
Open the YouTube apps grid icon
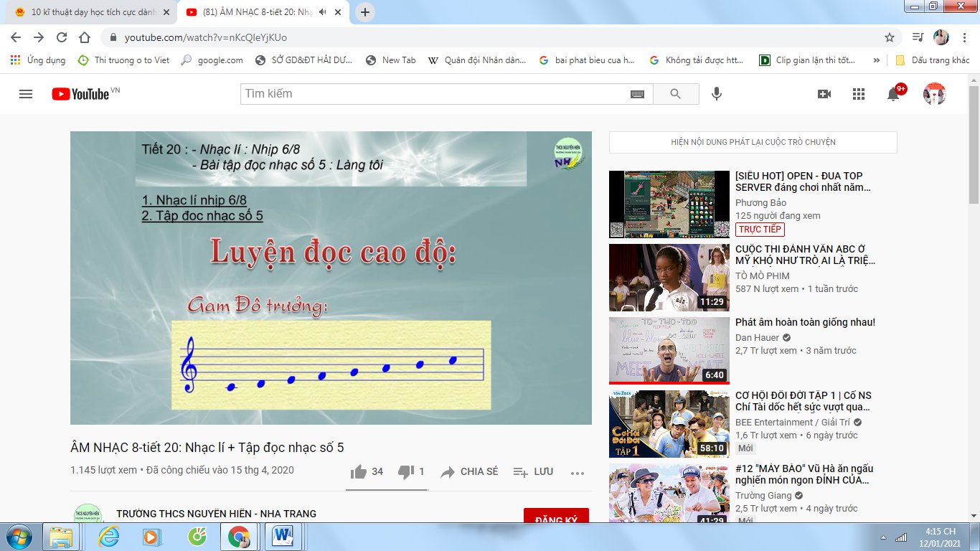point(859,94)
